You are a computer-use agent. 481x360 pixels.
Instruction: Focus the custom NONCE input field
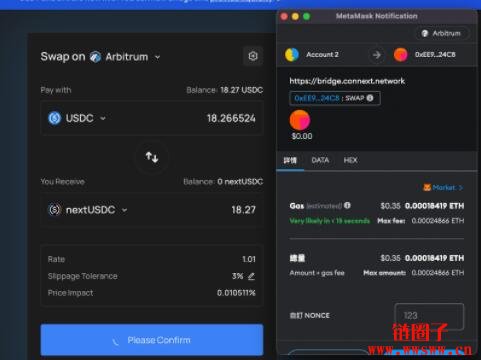coord(429,316)
